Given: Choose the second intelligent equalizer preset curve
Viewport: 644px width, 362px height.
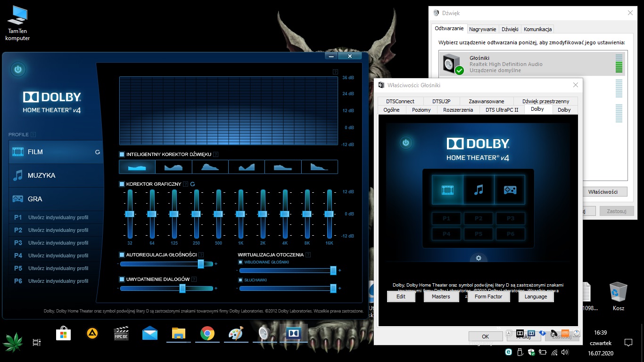Looking at the screenshot, I should 173,167.
